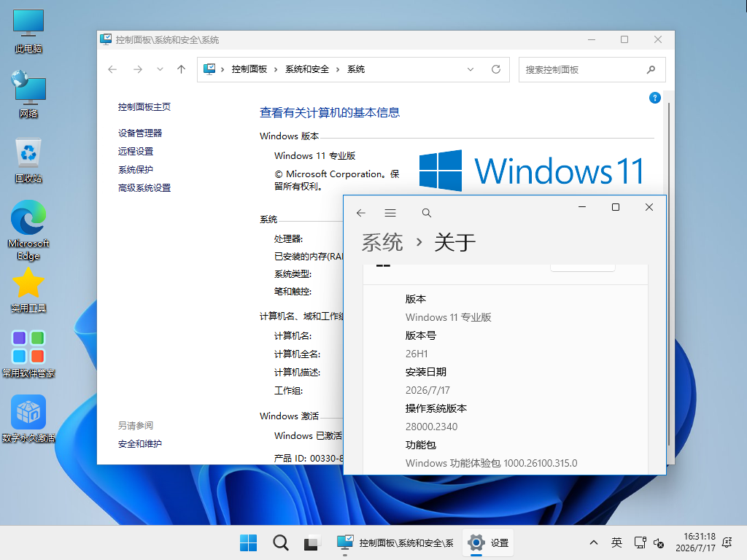Select the install date 2026/7/17 in Settings

(x=427, y=391)
